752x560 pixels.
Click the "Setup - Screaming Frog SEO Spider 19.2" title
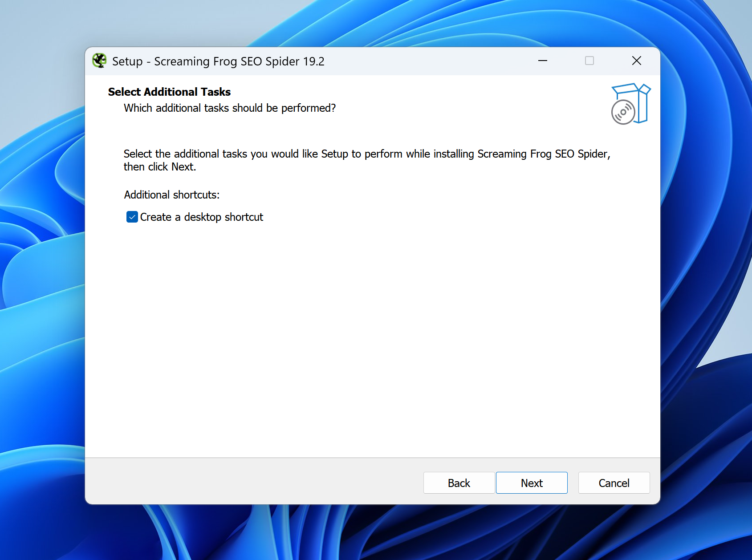click(218, 61)
